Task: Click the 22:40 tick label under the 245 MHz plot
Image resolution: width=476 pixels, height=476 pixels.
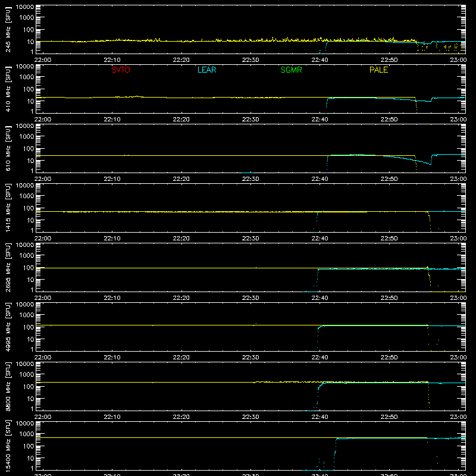Action: point(320,60)
